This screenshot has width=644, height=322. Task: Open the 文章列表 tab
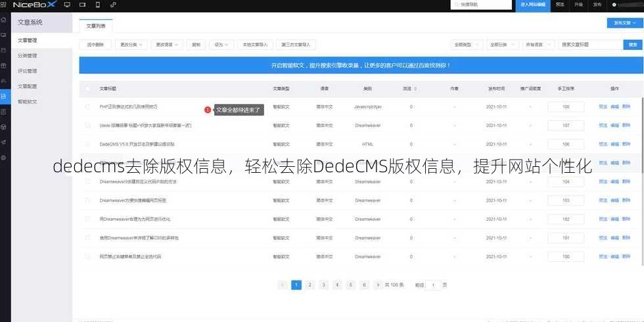coord(96,26)
